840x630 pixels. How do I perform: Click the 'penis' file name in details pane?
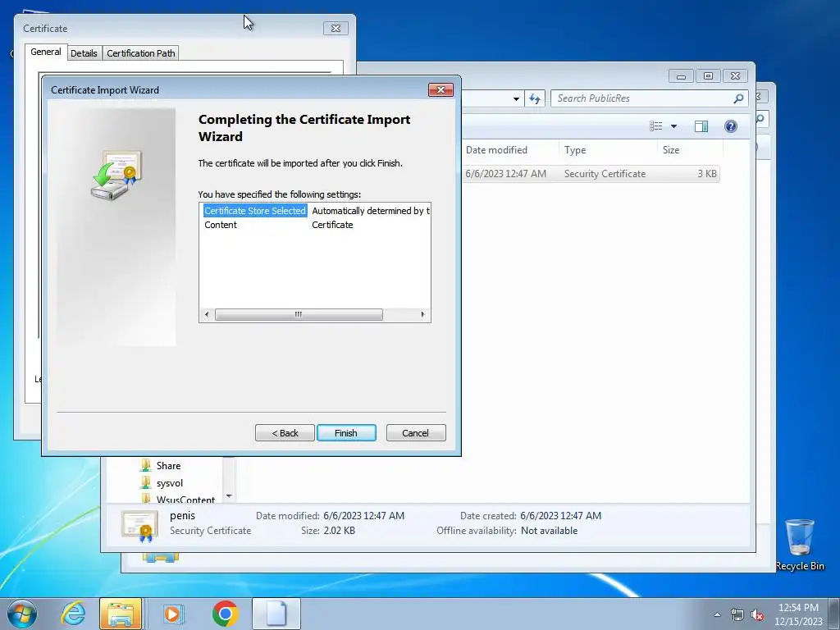click(x=182, y=515)
